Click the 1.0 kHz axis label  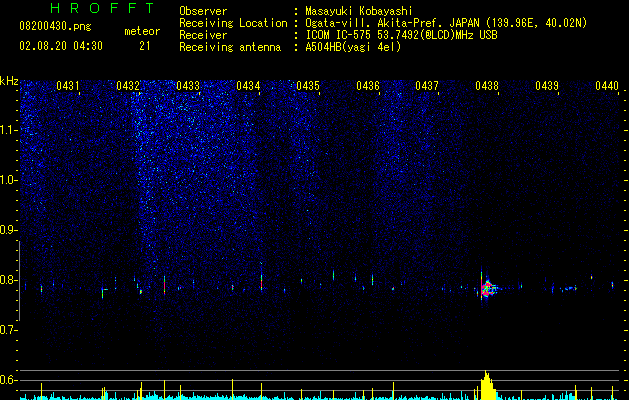[8, 180]
